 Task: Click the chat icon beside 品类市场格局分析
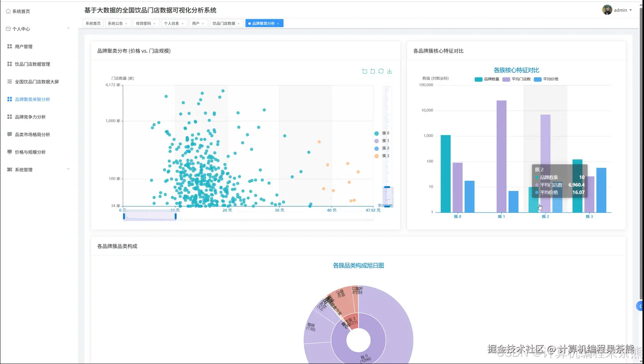pyautogui.click(x=10, y=134)
